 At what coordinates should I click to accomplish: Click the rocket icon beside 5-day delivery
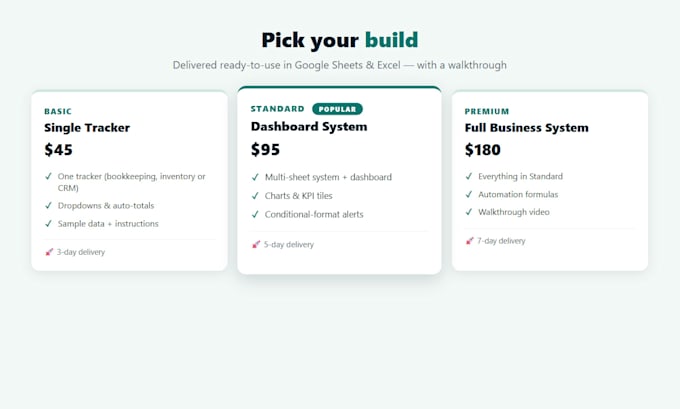pos(256,245)
